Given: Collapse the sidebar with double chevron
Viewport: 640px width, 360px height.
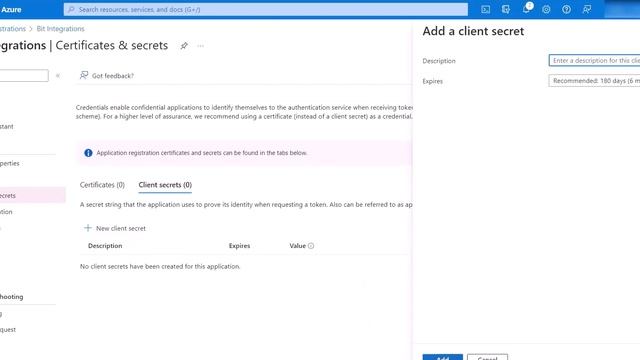Looking at the screenshot, I should pyautogui.click(x=58, y=76).
